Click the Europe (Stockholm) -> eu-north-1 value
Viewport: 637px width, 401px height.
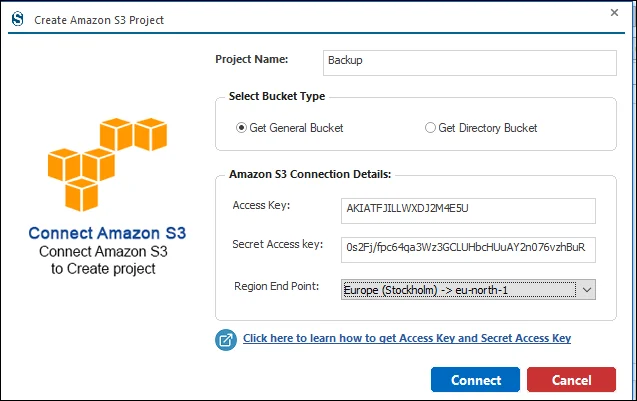[426, 290]
